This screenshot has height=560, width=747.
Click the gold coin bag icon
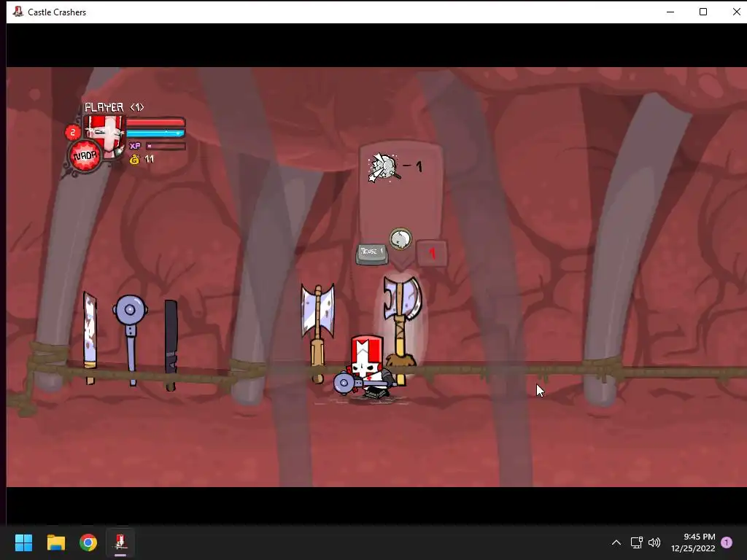[x=134, y=160]
